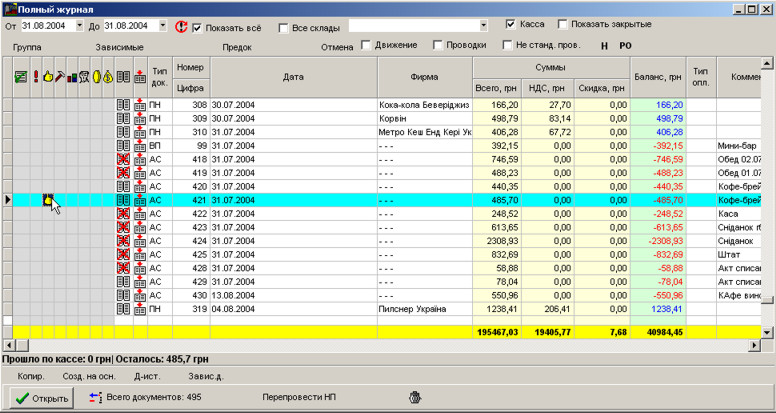Click the money bag column header icon
This screenshot has width=776, height=413.
pyautogui.click(x=108, y=76)
